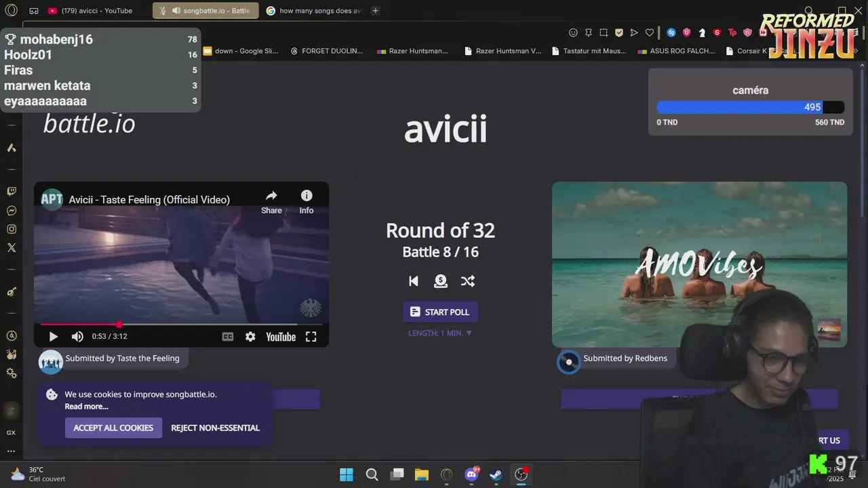
Task: Open Messenger in the Opera sidebar
Action: click(x=12, y=211)
